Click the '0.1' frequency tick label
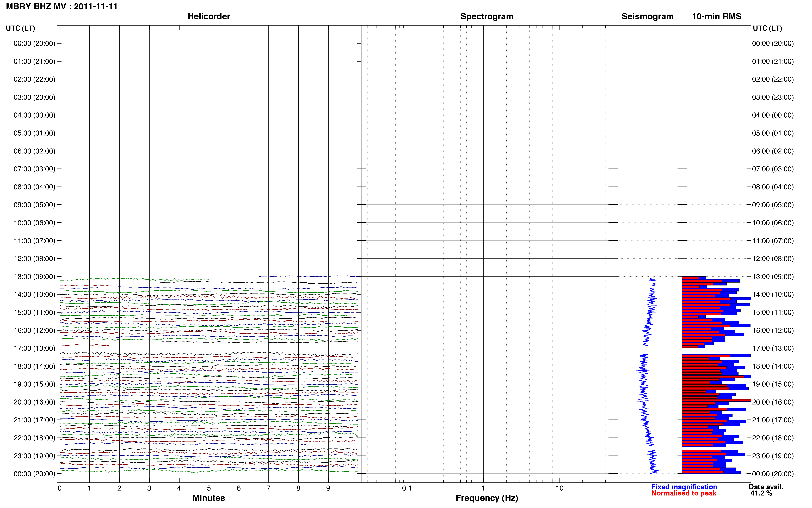812x508 pixels. click(x=407, y=488)
